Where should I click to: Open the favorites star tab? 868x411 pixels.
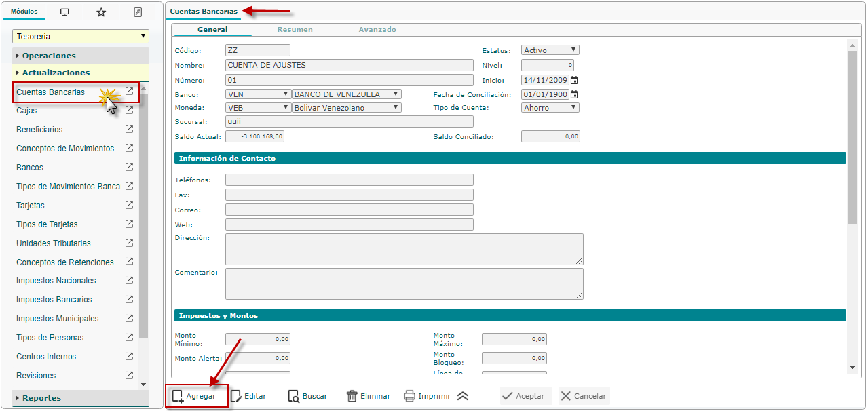pyautogui.click(x=101, y=12)
